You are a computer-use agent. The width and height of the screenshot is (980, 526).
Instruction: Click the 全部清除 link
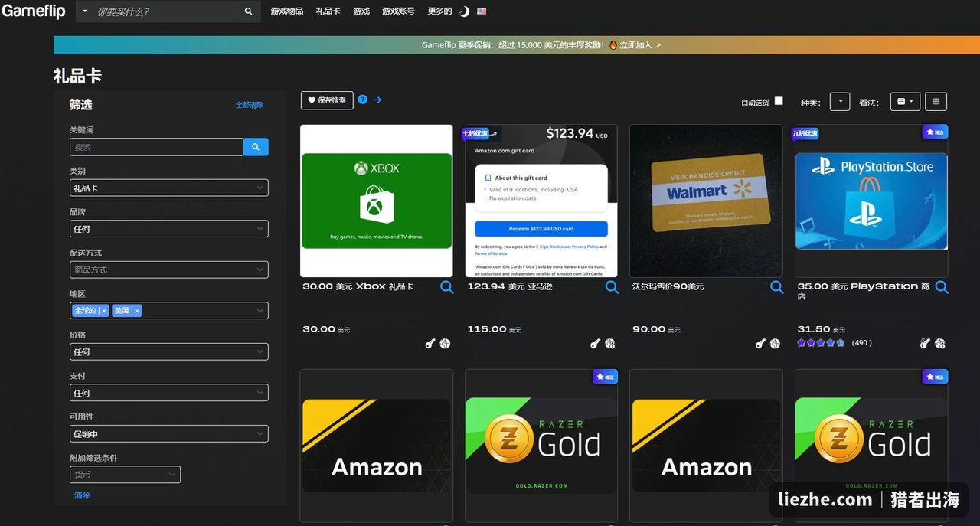[249, 105]
